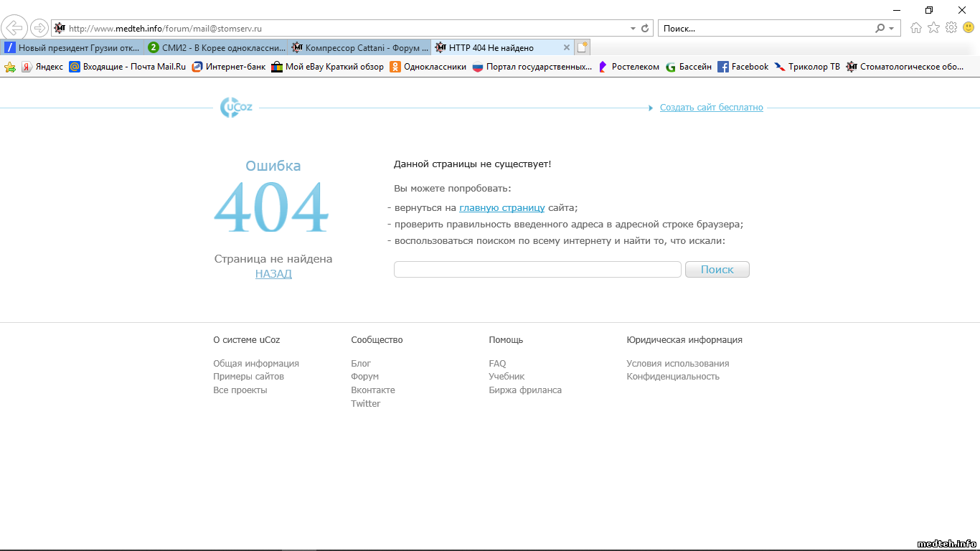Image resolution: width=980 pixels, height=551 pixels.
Task: Click the НАЗАД link
Action: 273,274
